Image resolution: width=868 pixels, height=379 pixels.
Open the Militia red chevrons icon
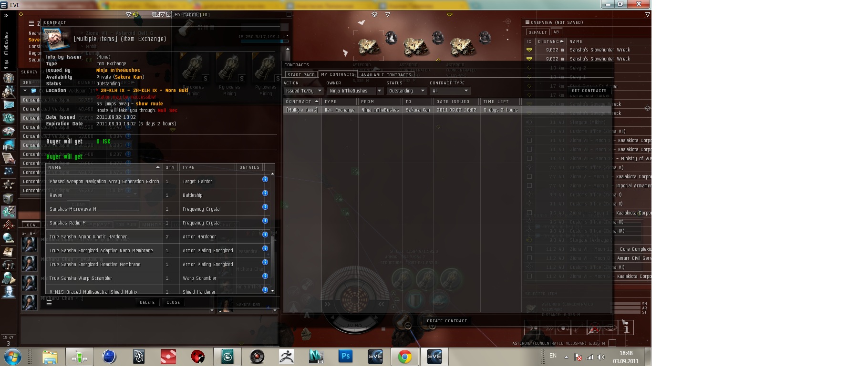pyautogui.click(x=9, y=225)
